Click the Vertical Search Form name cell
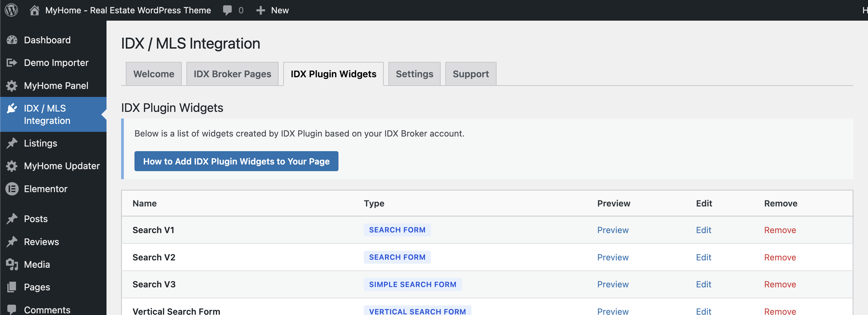868x315 pixels. pyautogui.click(x=176, y=311)
